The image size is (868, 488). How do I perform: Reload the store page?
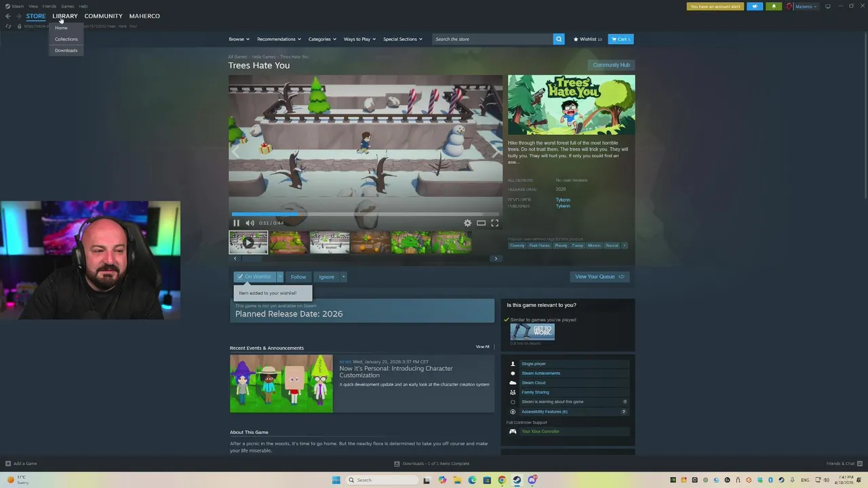[x=8, y=26]
